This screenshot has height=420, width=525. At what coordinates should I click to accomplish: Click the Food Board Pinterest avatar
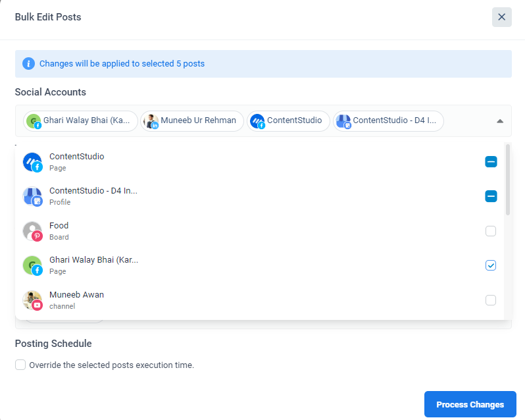click(32, 231)
